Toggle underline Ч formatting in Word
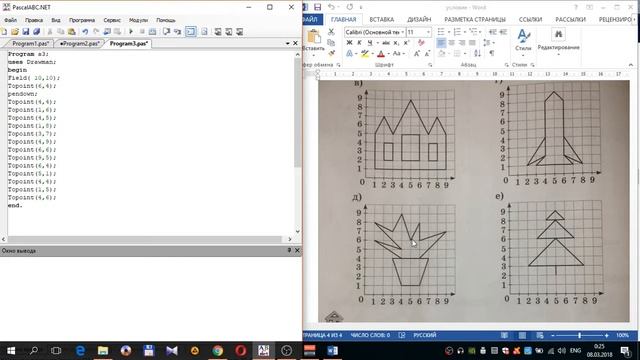 [369, 42]
